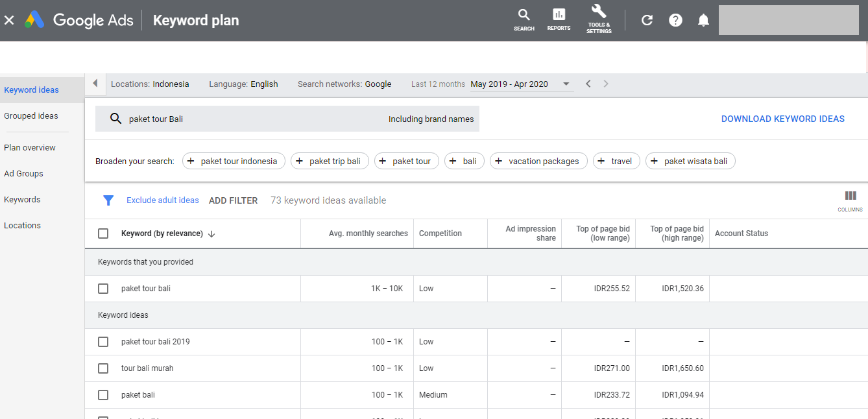Select Keyword ideas in the sidebar
The width and height of the screenshot is (868, 419).
tap(31, 90)
